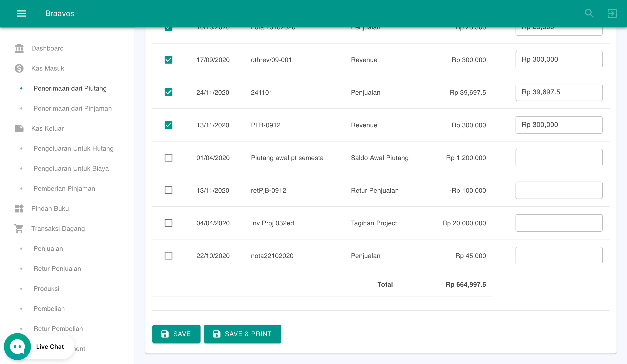Click the SAVE button
Image resolution: width=627 pixels, height=364 pixels.
tap(176, 334)
